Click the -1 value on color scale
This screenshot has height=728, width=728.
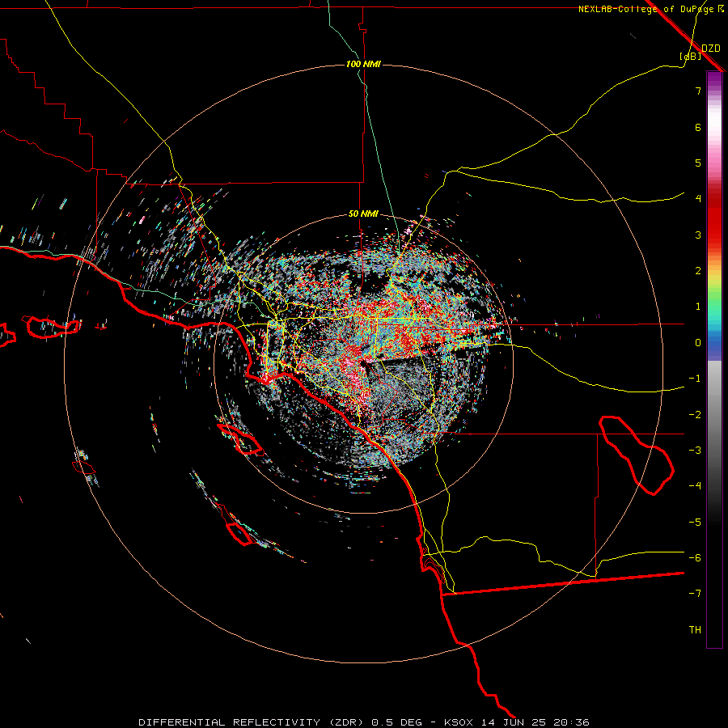pyautogui.click(x=695, y=379)
